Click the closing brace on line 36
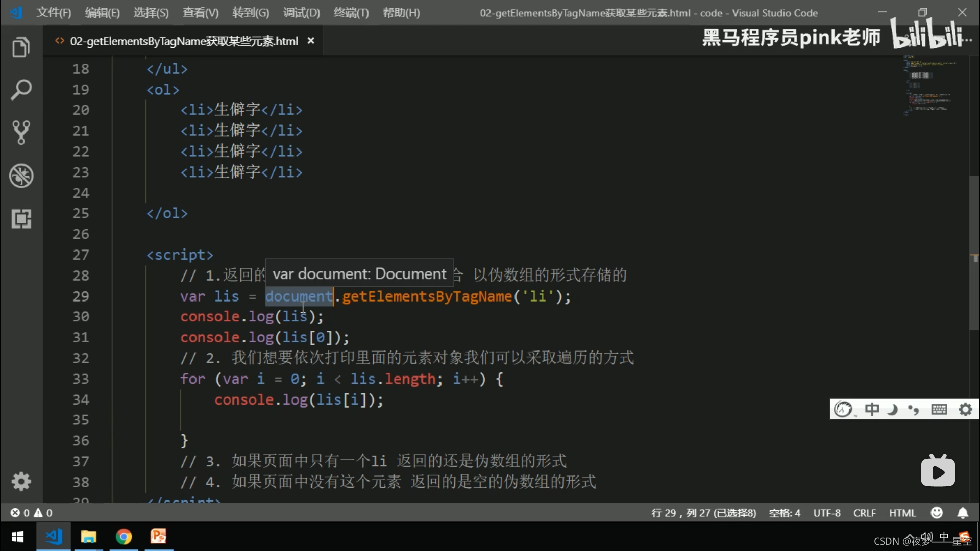The height and width of the screenshot is (551, 980). pos(184,441)
